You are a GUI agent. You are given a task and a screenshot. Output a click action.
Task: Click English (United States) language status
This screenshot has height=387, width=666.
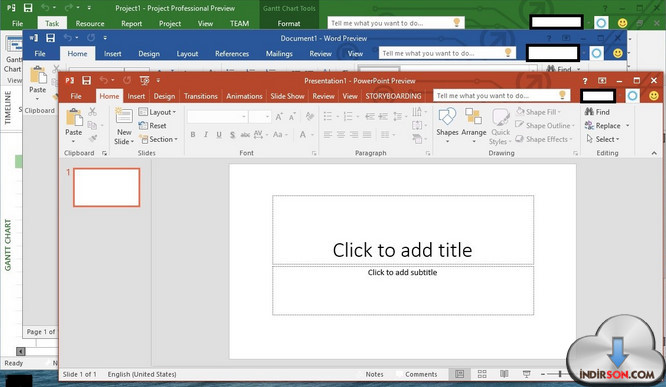tap(142, 374)
